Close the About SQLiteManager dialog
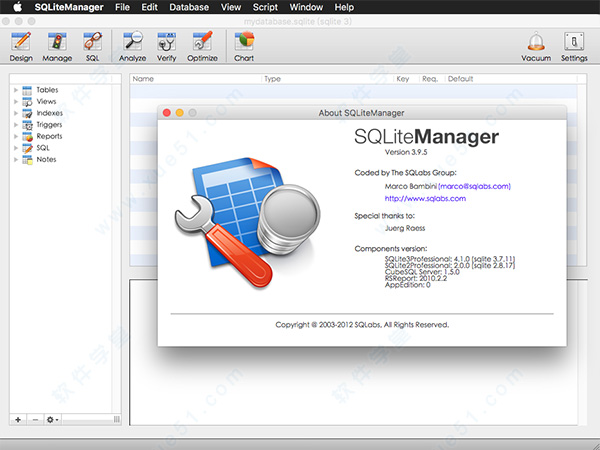 (166, 112)
